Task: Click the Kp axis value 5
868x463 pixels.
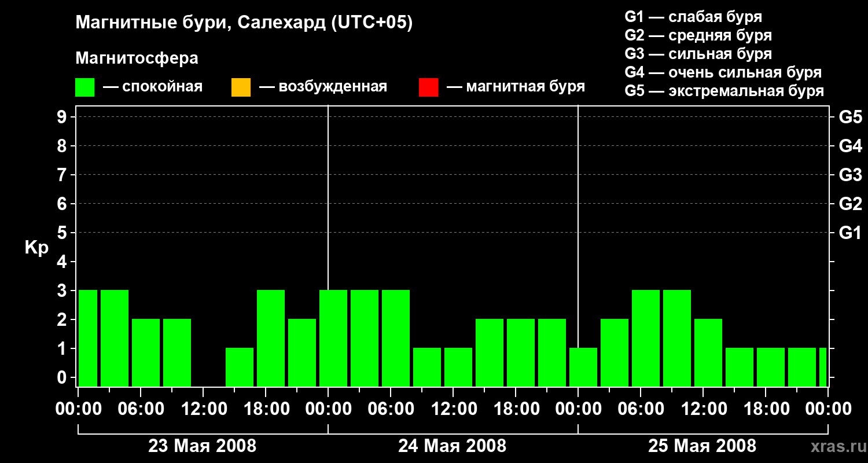Action: pyautogui.click(x=63, y=233)
